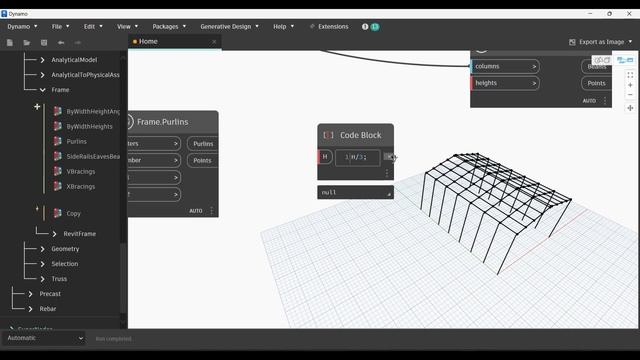Viewport: 640px width, 360px height.
Task: Click the pan mode cross icon
Action: click(x=630, y=108)
